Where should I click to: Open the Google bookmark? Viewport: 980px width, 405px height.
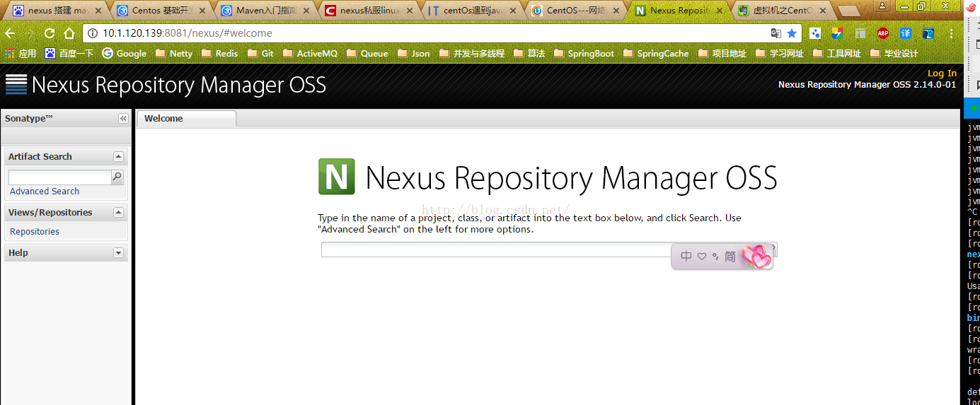coord(125,53)
